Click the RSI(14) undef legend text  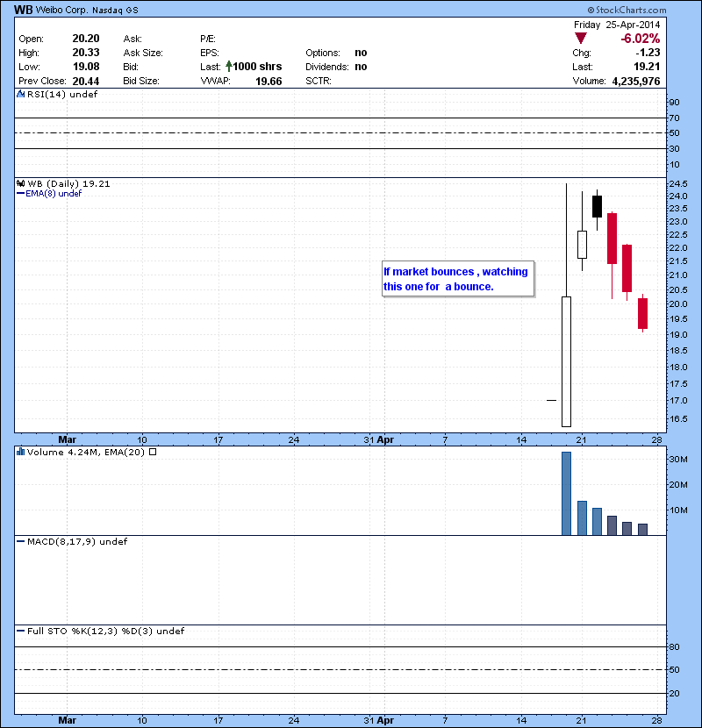pos(62,94)
